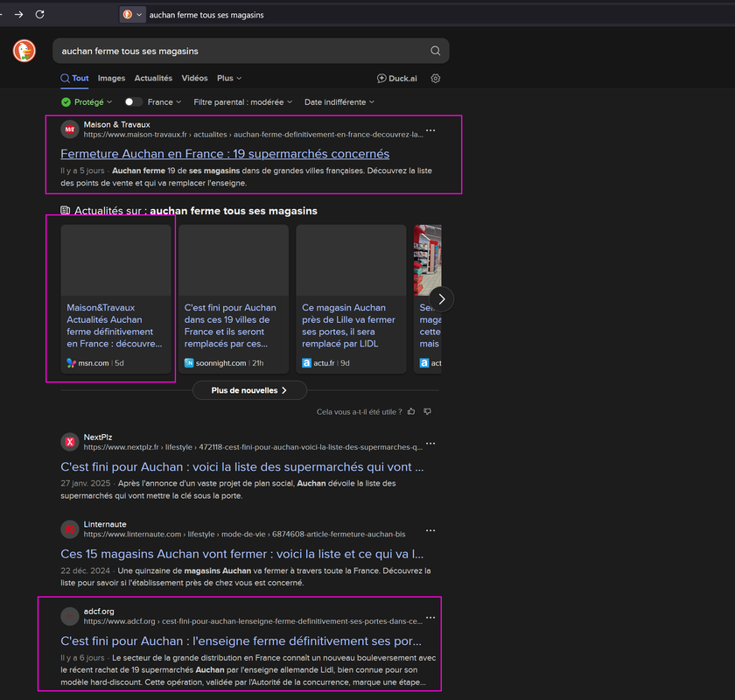Click 'Cela vous a-t-il été utile ?' text
The height and width of the screenshot is (700, 735).
[x=359, y=412]
